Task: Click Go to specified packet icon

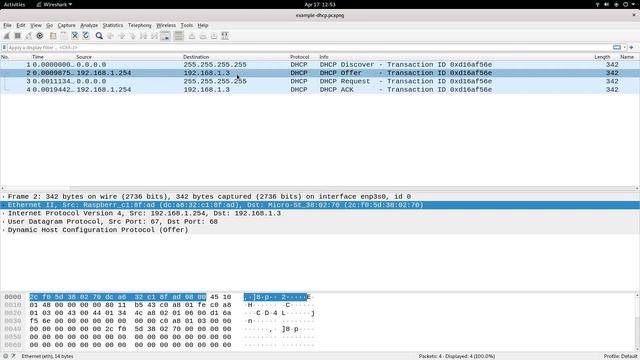Action: [x=133, y=36]
